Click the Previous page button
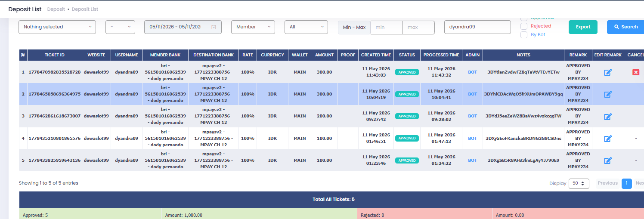Image resolution: width=644 pixels, height=219 pixels. click(607, 183)
